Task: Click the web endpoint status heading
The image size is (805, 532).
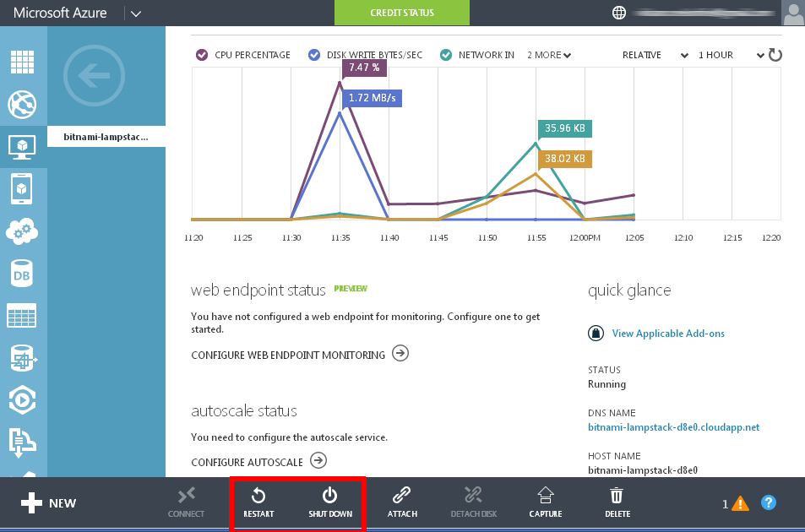Action: [258, 290]
